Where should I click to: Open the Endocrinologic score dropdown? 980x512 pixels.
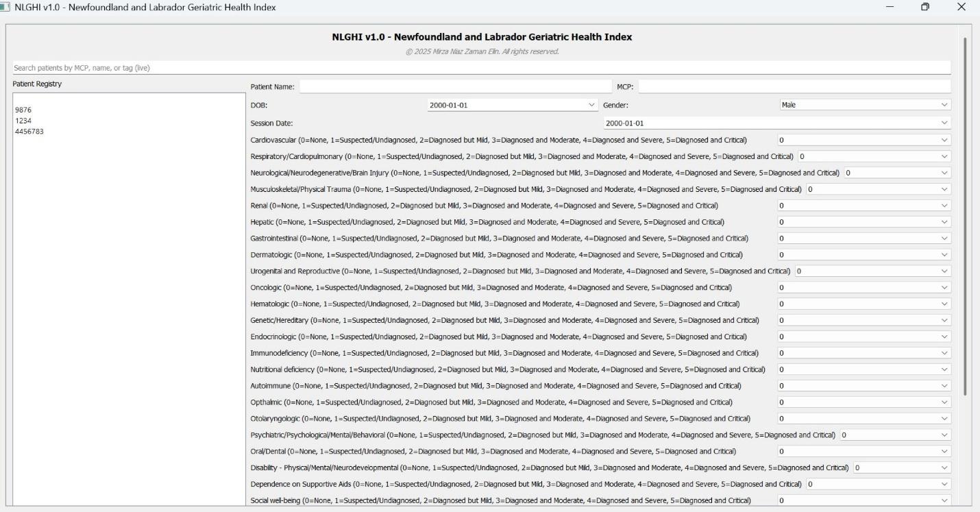point(864,337)
